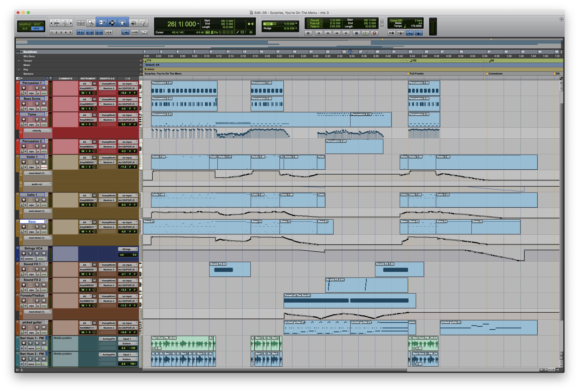The image size is (579, 392).
Task: Expand the Tempo ruler disclosure triangle
Action: (19, 60)
